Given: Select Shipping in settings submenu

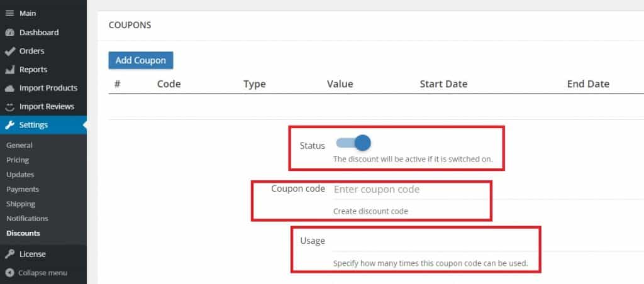Looking at the screenshot, I should (21, 204).
